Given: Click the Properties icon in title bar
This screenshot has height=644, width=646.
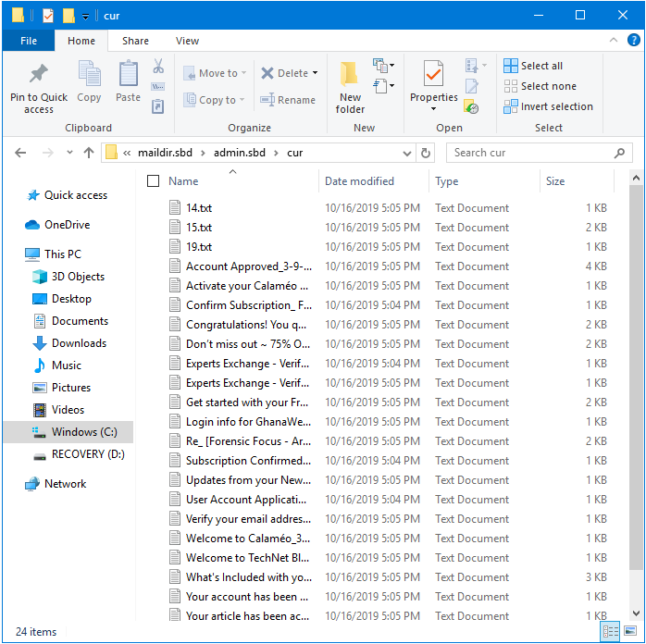Looking at the screenshot, I should [48, 16].
